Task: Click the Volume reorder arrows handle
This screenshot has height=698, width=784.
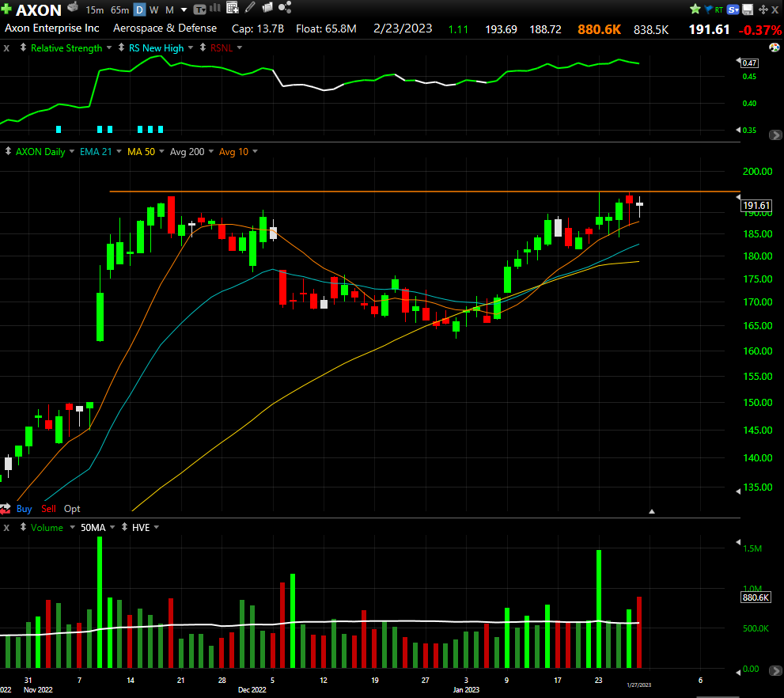Action: 23,527
